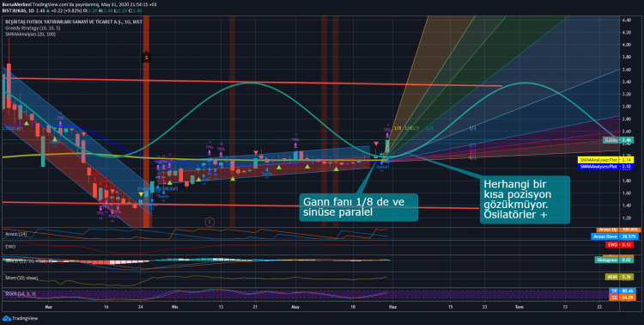Select the BEŞİKTAŞ FUTBOL YATIRIMLARI chart title
Screen dimensions: 644x325
tap(74, 21)
